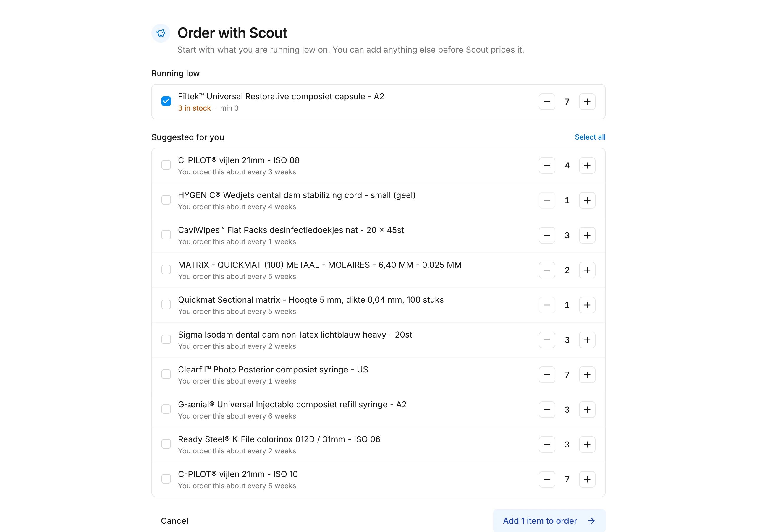Select G-ænial Universal Injectable checkbox
Viewport: 757px width, 532px height.
pyautogui.click(x=166, y=409)
